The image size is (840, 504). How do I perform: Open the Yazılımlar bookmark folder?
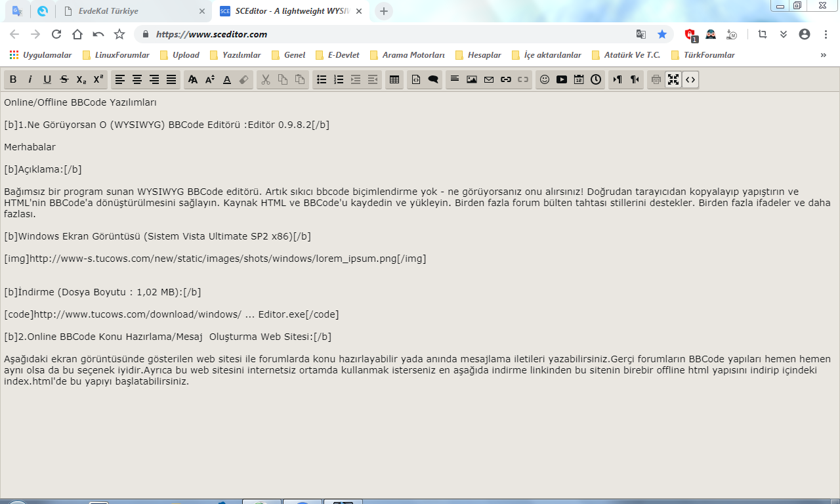point(235,55)
